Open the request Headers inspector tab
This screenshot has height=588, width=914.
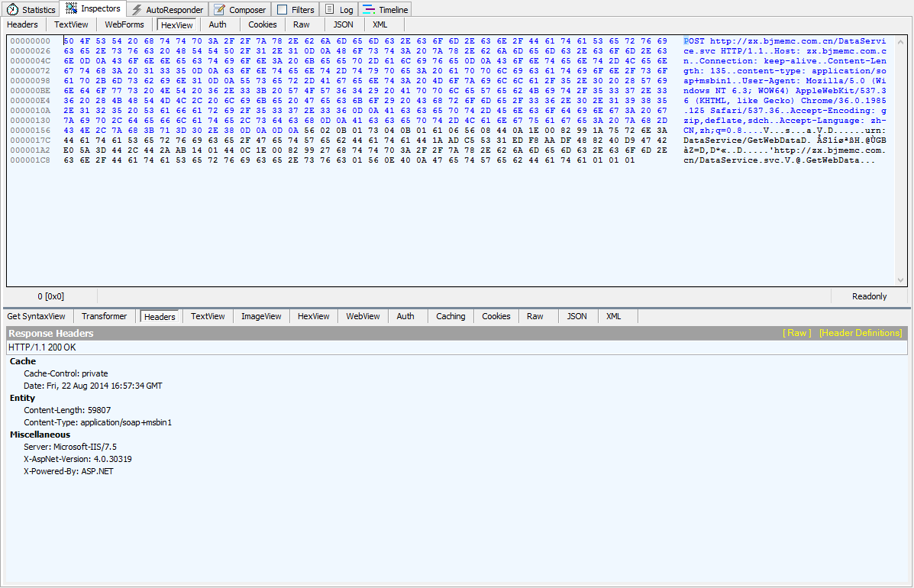coord(22,24)
